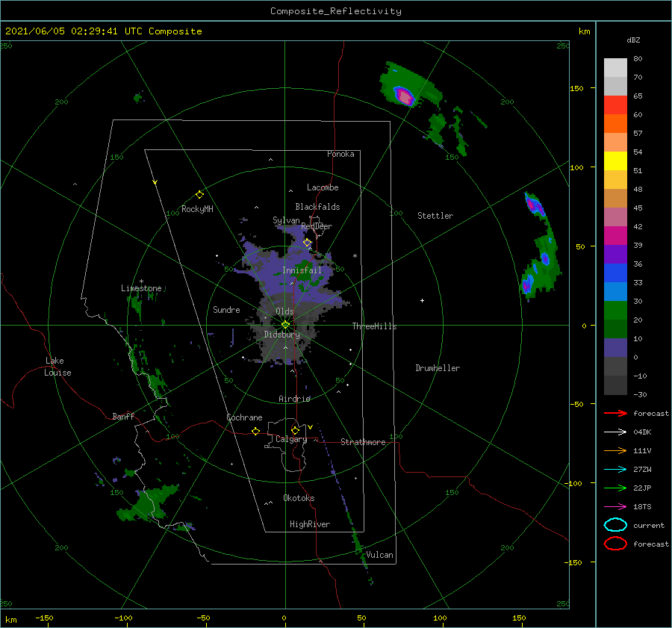672x628 pixels.
Task: Click the light gray 80 dBZ swatch
Action: (x=615, y=67)
